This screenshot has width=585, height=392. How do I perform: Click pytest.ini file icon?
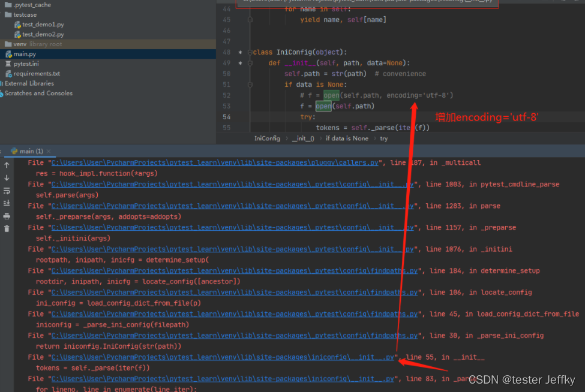[x=8, y=64]
